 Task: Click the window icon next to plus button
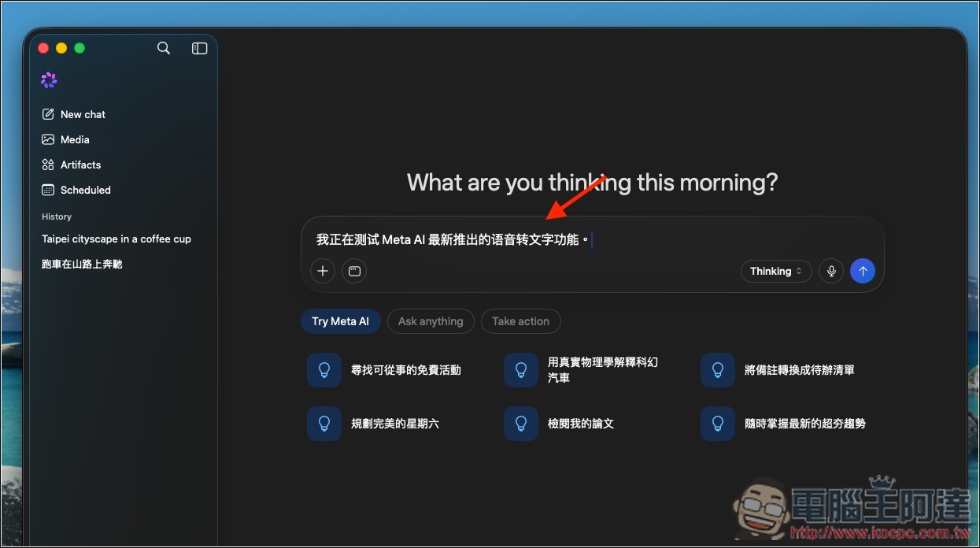354,271
